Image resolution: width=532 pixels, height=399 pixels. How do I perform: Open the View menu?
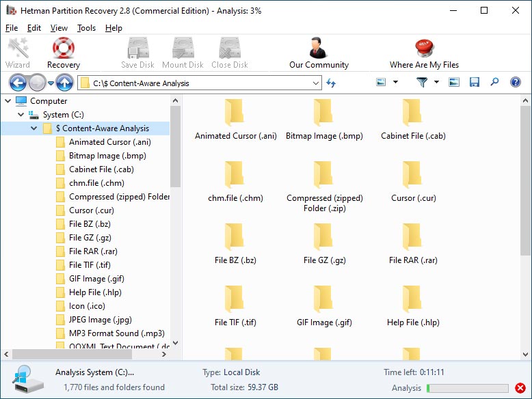coord(59,28)
